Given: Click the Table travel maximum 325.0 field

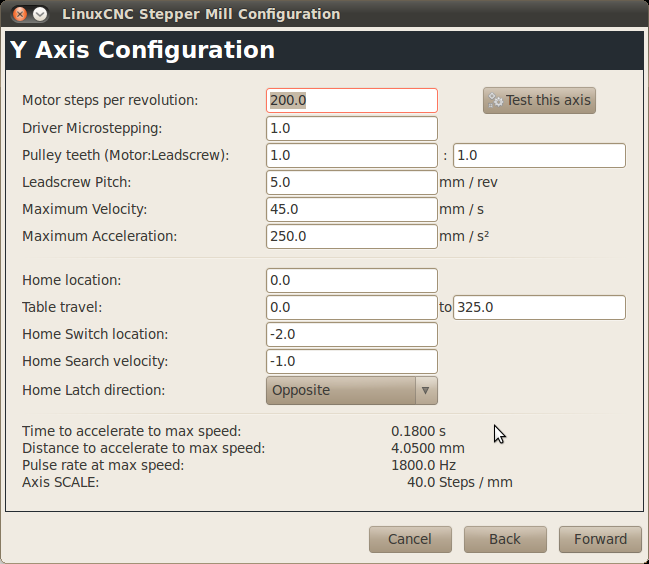Looking at the screenshot, I should coord(539,307).
